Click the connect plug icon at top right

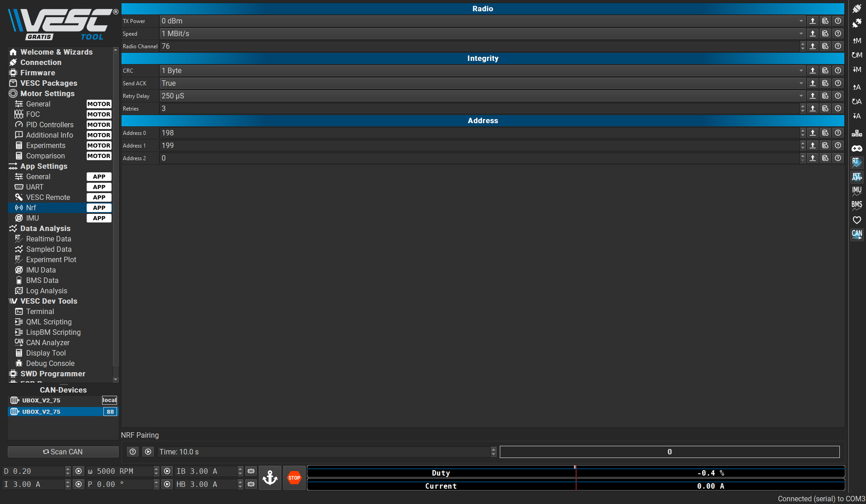(857, 9)
